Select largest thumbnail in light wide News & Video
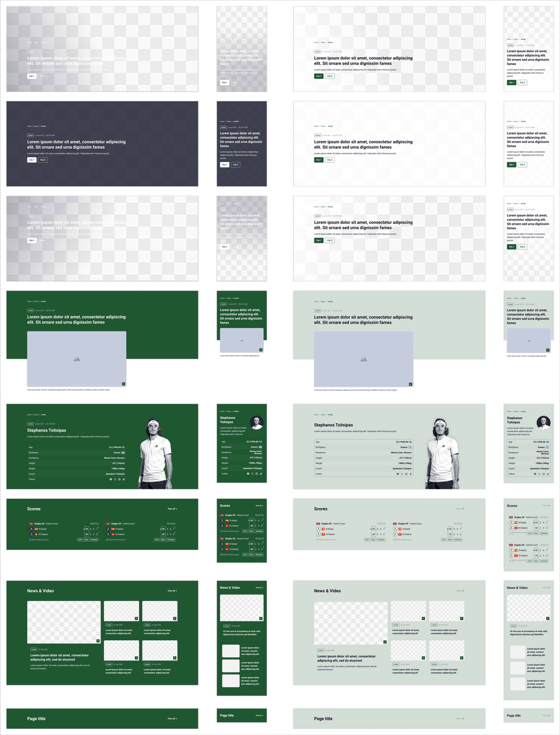This screenshot has height=735, width=560. click(351, 623)
